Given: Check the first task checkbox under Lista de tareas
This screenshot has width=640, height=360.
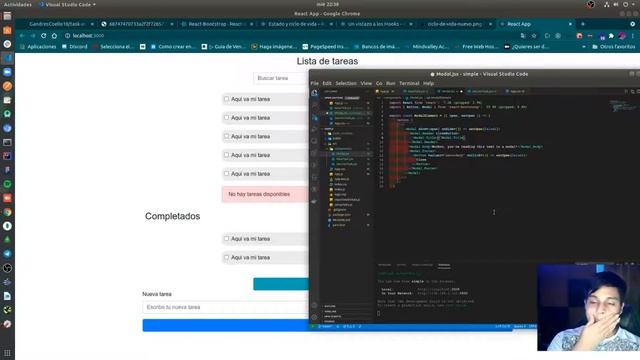Looking at the screenshot, I should pos(227,99).
